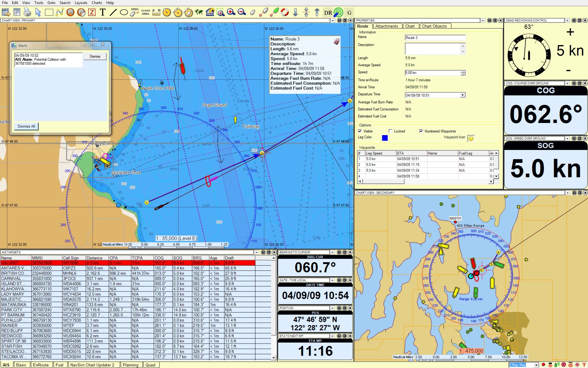The image size is (588, 368).
Task: Click the AIS targets scrollbar down arrow
Action: [x=273, y=358]
